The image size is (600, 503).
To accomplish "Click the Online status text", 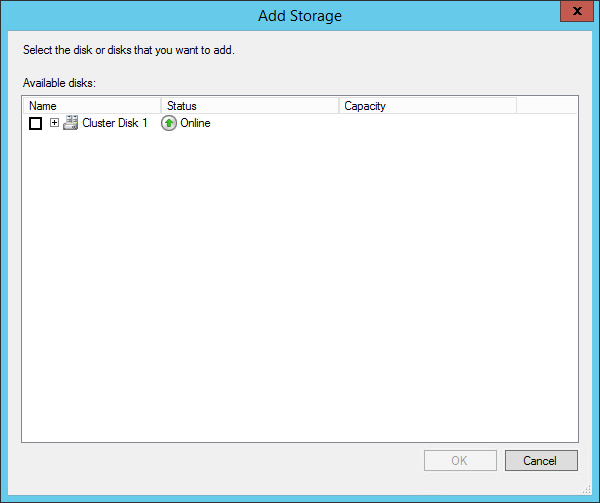I will [195, 123].
